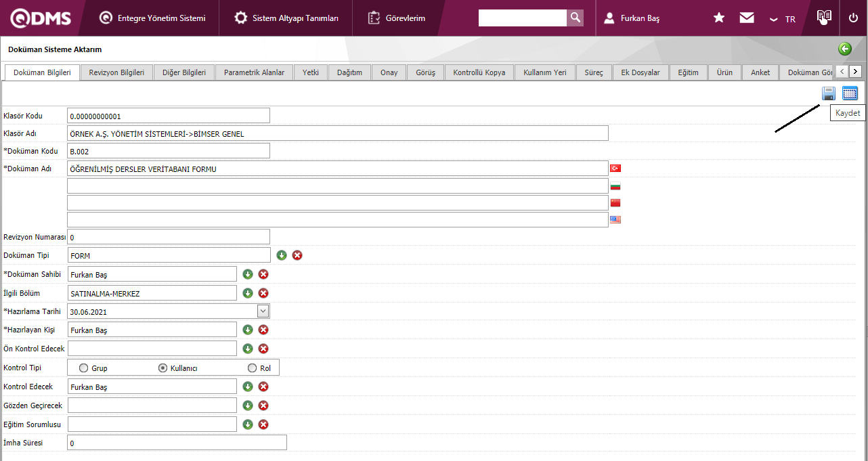Click the Kaydet save disk icon
868x461 pixels.
(829, 93)
